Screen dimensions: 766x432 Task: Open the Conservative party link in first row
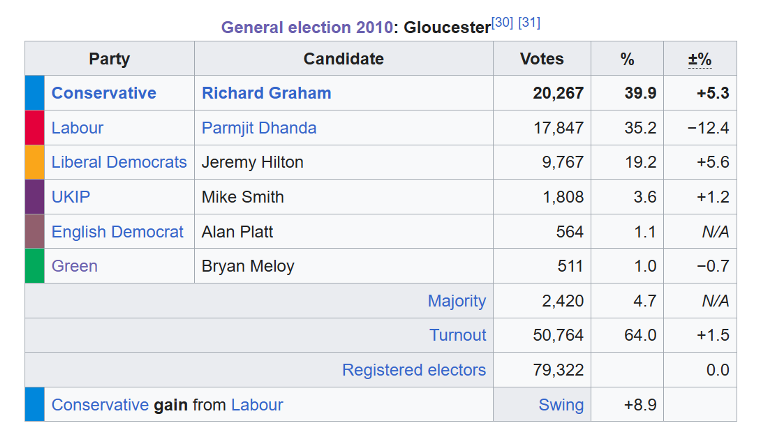[104, 93]
